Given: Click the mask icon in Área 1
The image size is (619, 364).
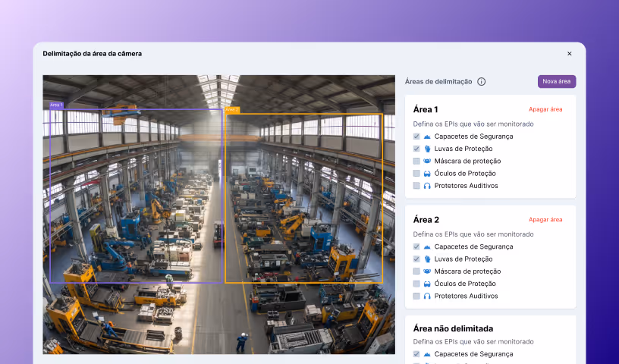Looking at the screenshot, I should 427,161.
